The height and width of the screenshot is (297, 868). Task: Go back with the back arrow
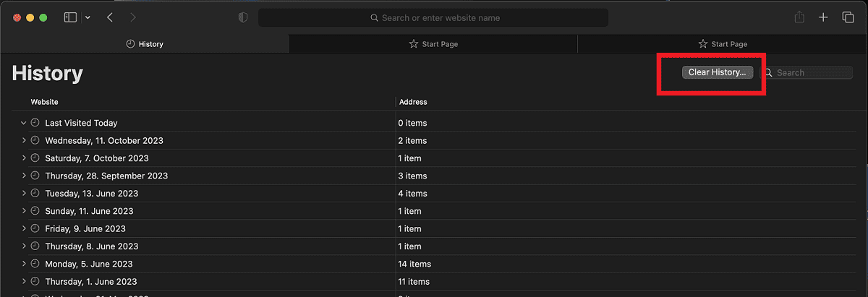pos(110,17)
